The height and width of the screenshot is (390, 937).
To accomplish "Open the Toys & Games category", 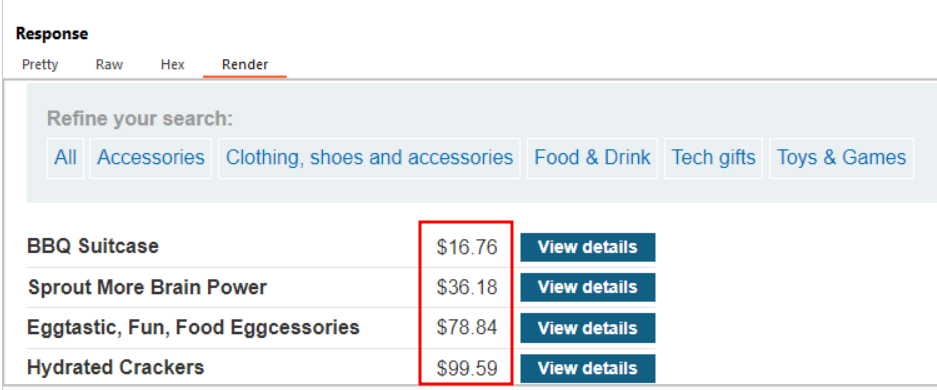I will tap(841, 158).
